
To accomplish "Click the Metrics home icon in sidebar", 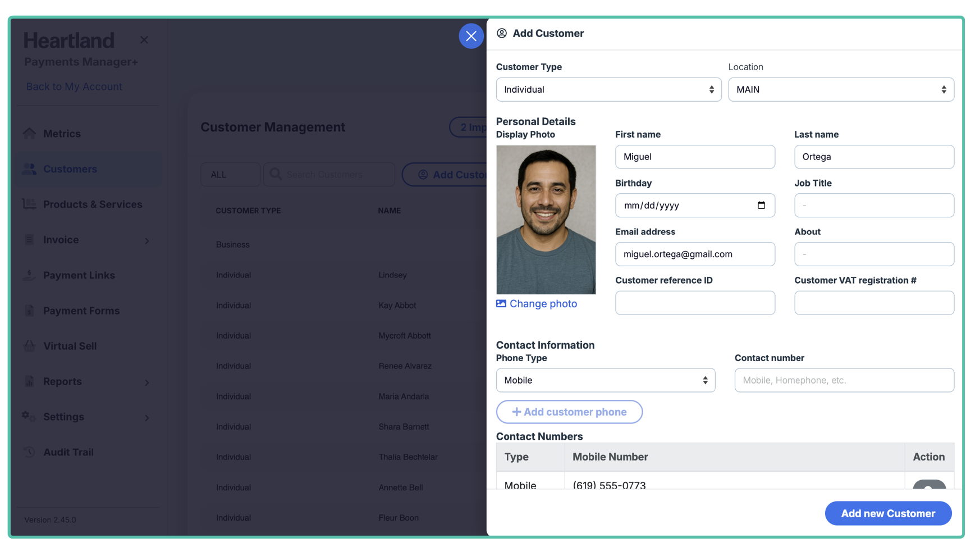I will click(29, 134).
